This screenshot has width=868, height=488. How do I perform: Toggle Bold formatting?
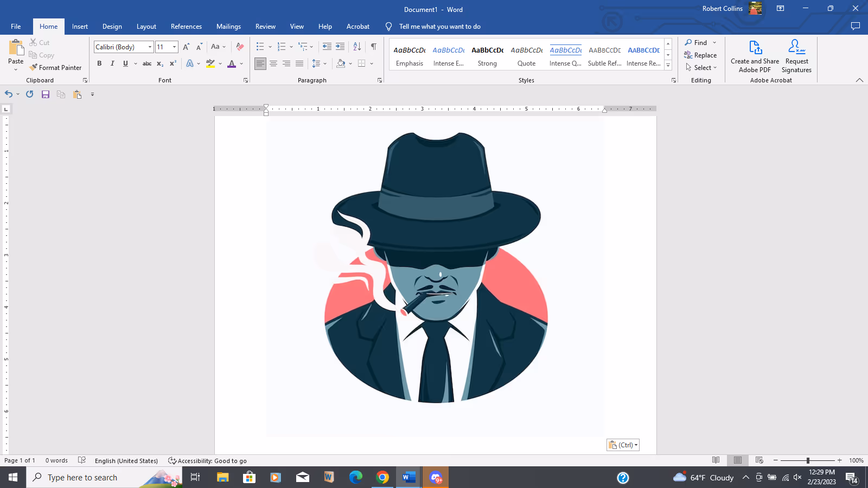coord(99,64)
